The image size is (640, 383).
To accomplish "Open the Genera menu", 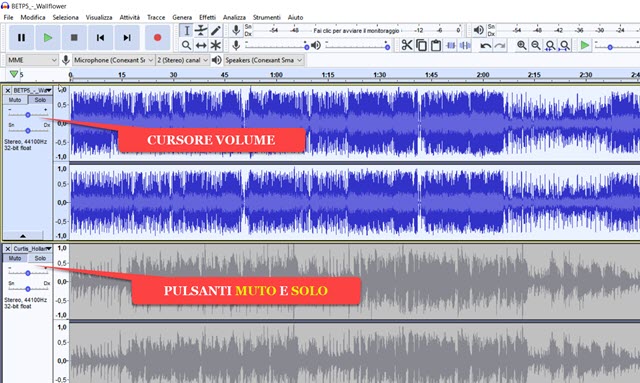I will coord(182,17).
